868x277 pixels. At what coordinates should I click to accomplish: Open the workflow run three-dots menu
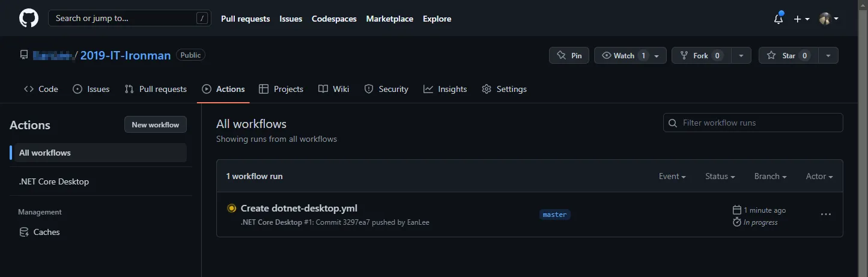point(825,215)
